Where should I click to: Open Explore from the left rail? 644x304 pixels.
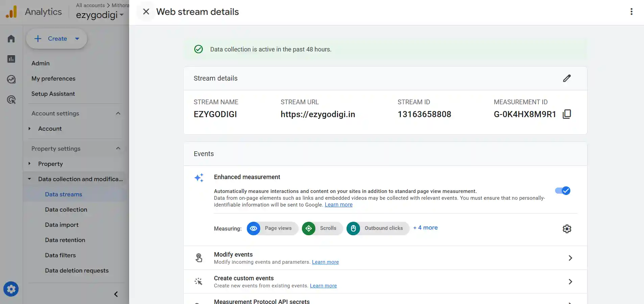pyautogui.click(x=11, y=79)
